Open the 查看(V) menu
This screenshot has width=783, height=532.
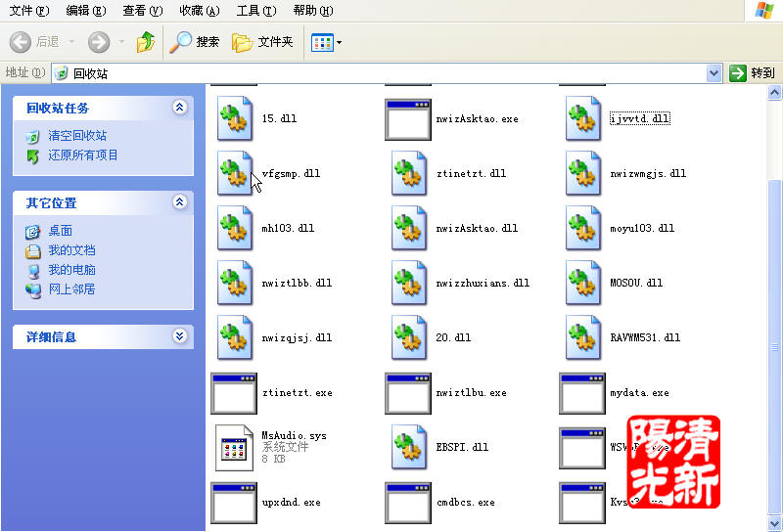pos(143,11)
